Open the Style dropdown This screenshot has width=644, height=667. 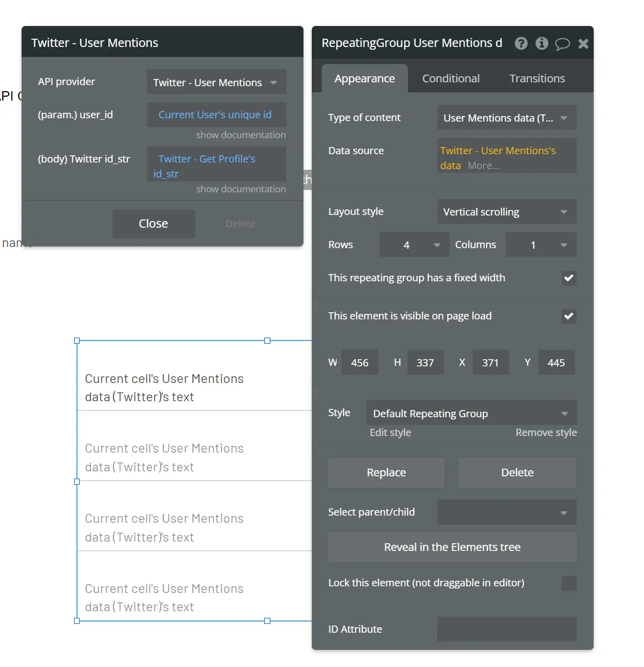[x=472, y=413]
